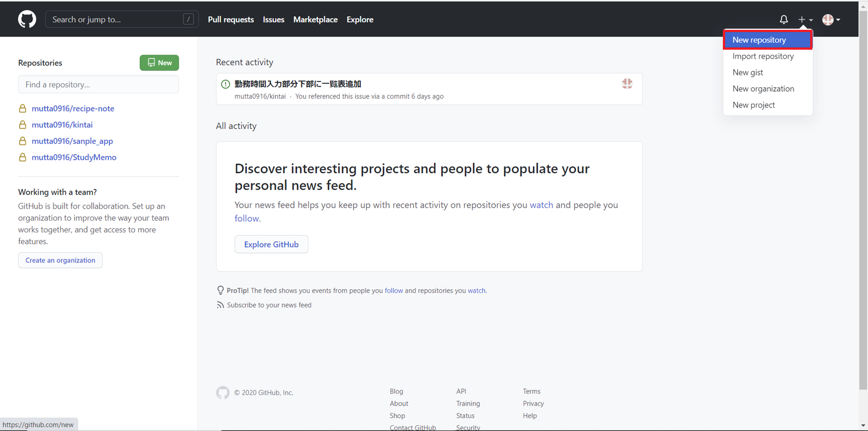Screen dimensions: 868x431
Task: Focus the Search or jump to field
Action: (122, 19)
